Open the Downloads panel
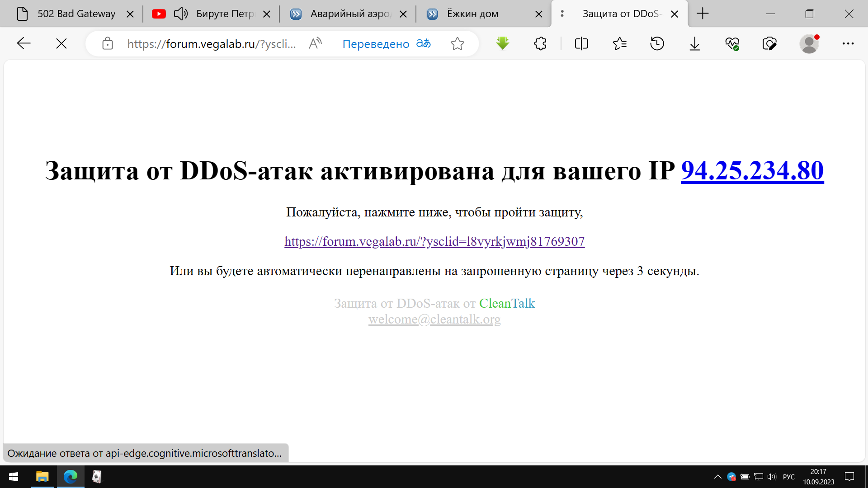 (695, 43)
